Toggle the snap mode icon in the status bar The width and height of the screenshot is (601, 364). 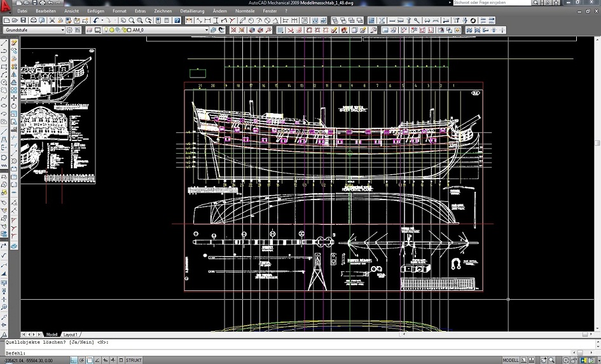tap(74, 360)
